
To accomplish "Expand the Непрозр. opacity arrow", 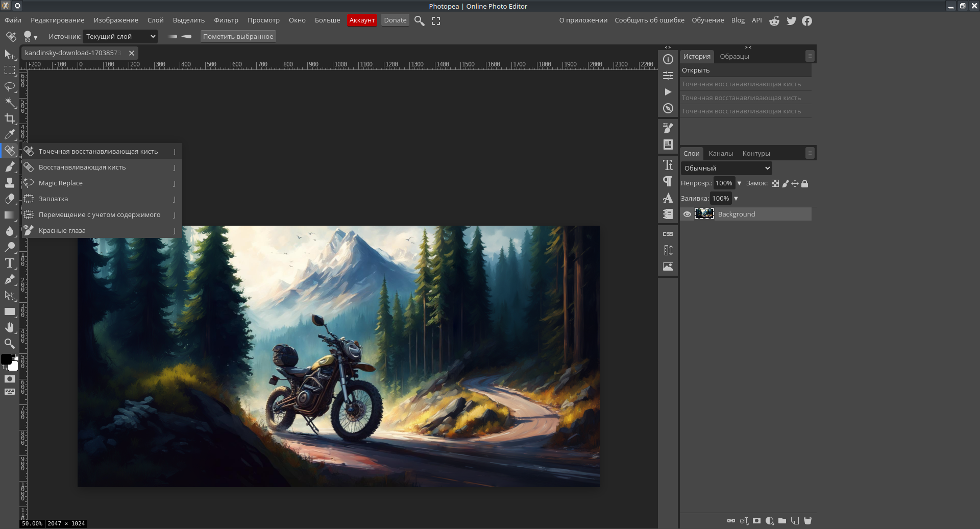I will point(739,183).
